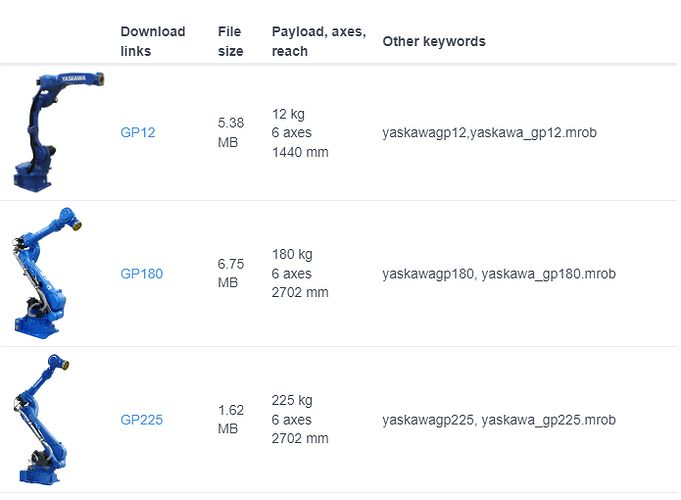
Task: Select the 6.75 MB file size text
Action: pyautogui.click(x=231, y=273)
